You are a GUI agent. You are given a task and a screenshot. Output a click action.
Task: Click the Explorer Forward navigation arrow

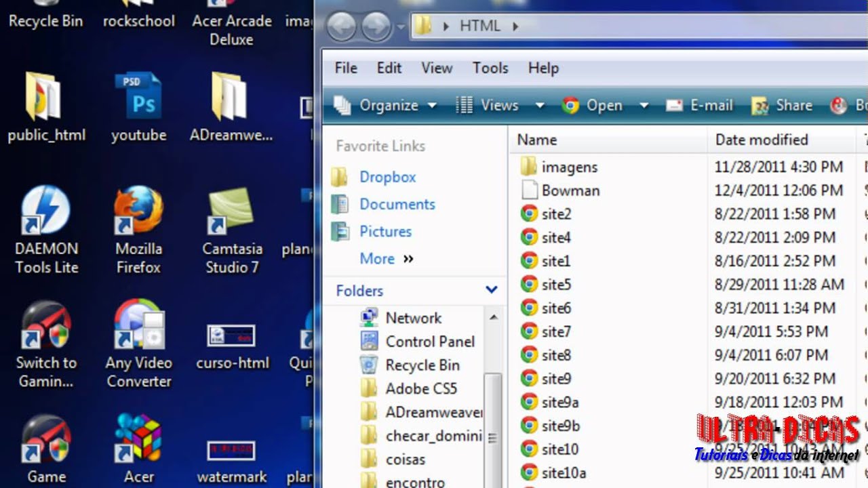coord(376,27)
